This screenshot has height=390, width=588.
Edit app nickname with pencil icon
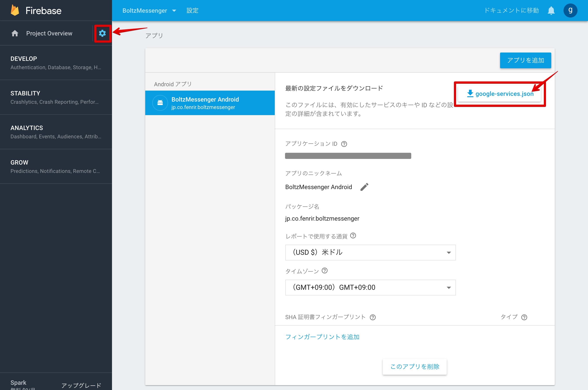coord(364,187)
